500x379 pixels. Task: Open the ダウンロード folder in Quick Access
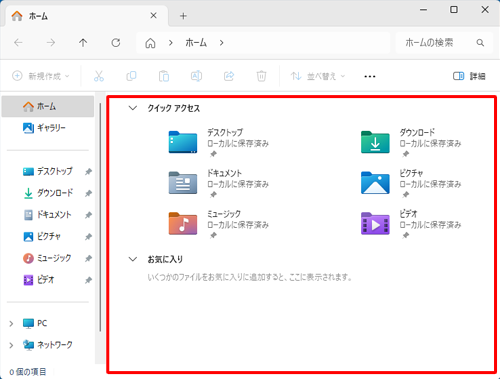click(411, 143)
